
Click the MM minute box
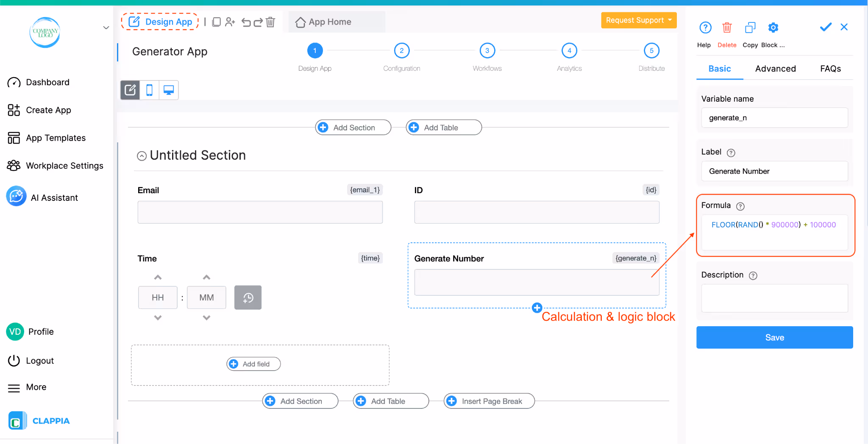point(206,297)
